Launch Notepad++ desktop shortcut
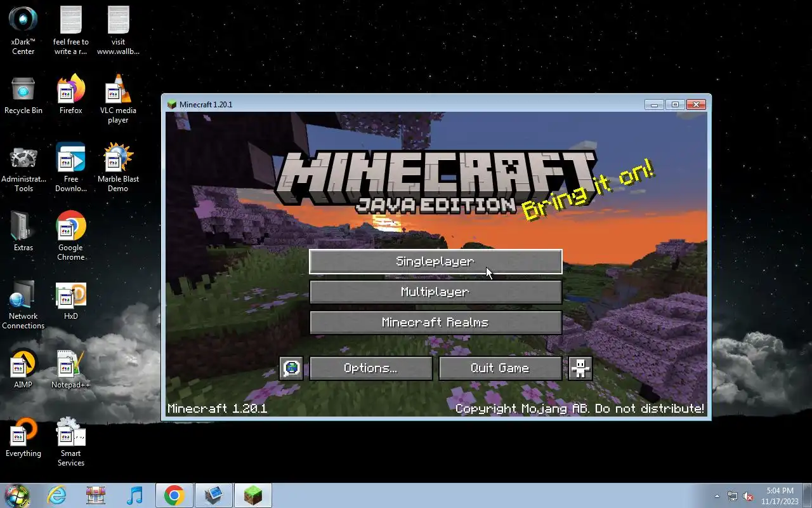812x508 pixels. point(71,370)
